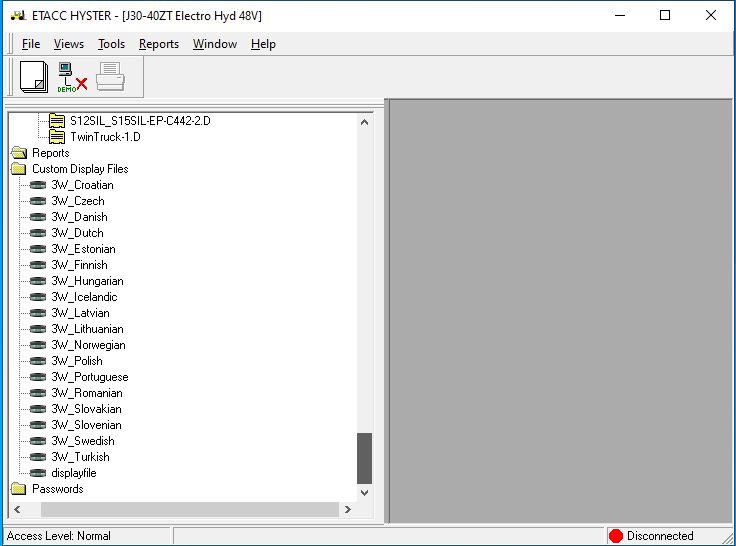Viewport: 736px width, 546px height.
Task: Open the Reports menu
Action: [x=159, y=44]
